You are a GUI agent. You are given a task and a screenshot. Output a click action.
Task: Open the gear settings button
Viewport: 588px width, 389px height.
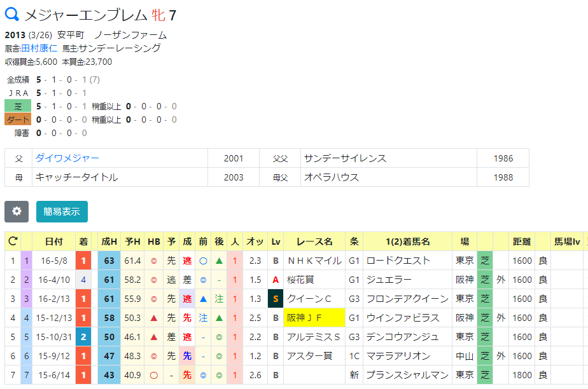tap(17, 212)
